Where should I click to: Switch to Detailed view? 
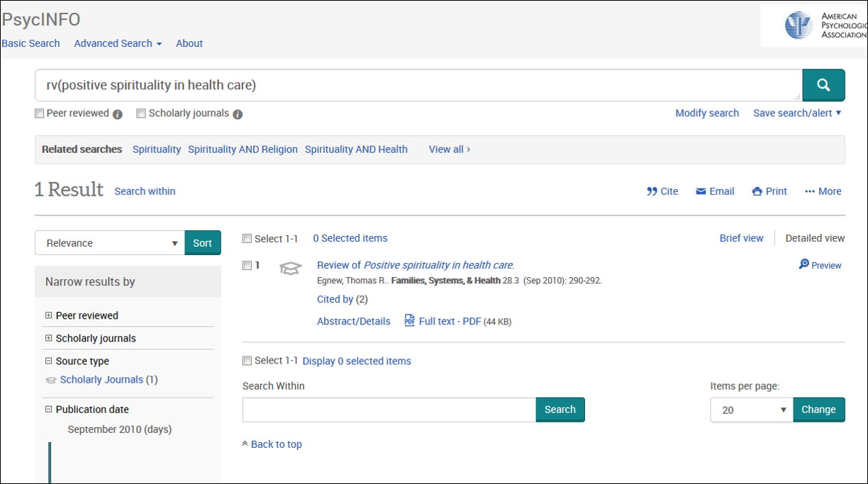(815, 238)
